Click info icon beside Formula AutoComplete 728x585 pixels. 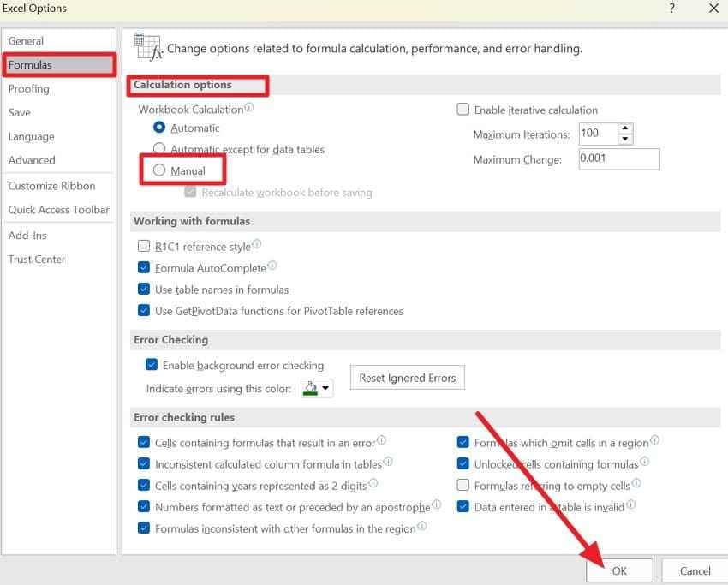(x=272, y=266)
